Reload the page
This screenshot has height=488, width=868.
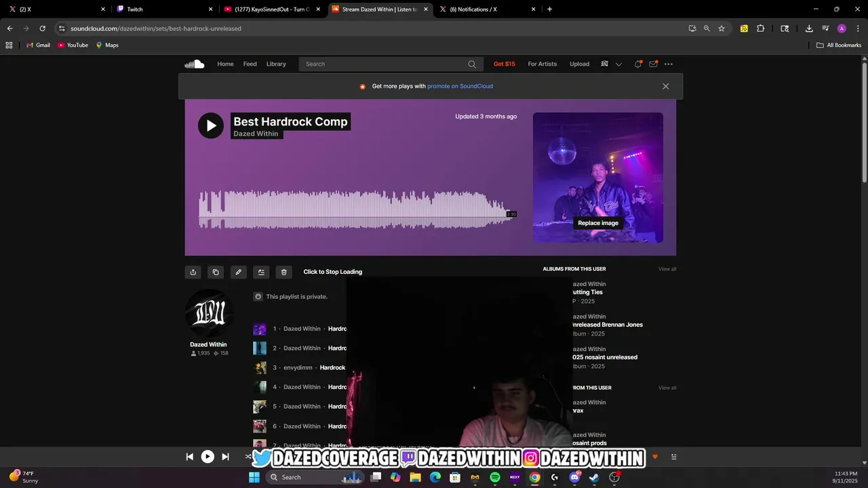point(42,28)
